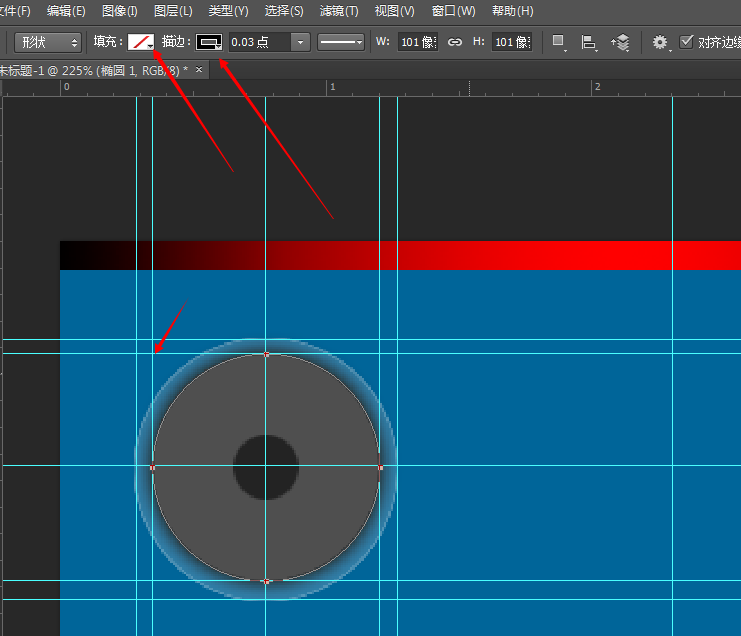Open the 编辑(E) menu

click(x=66, y=10)
